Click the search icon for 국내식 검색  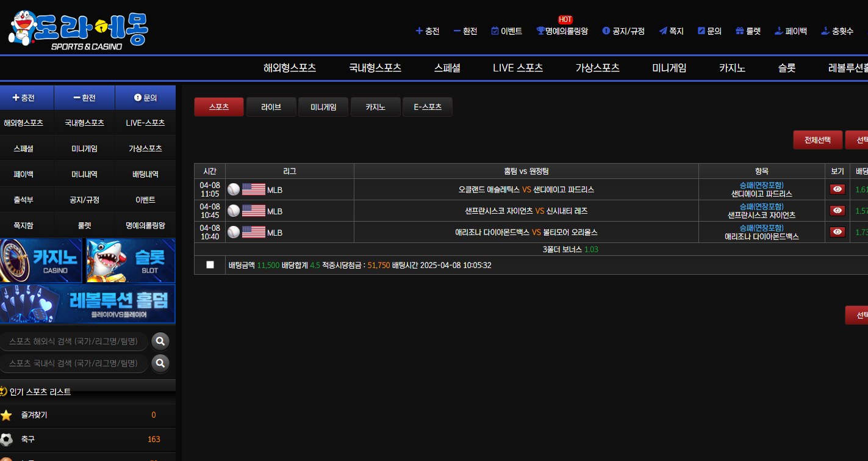(160, 363)
